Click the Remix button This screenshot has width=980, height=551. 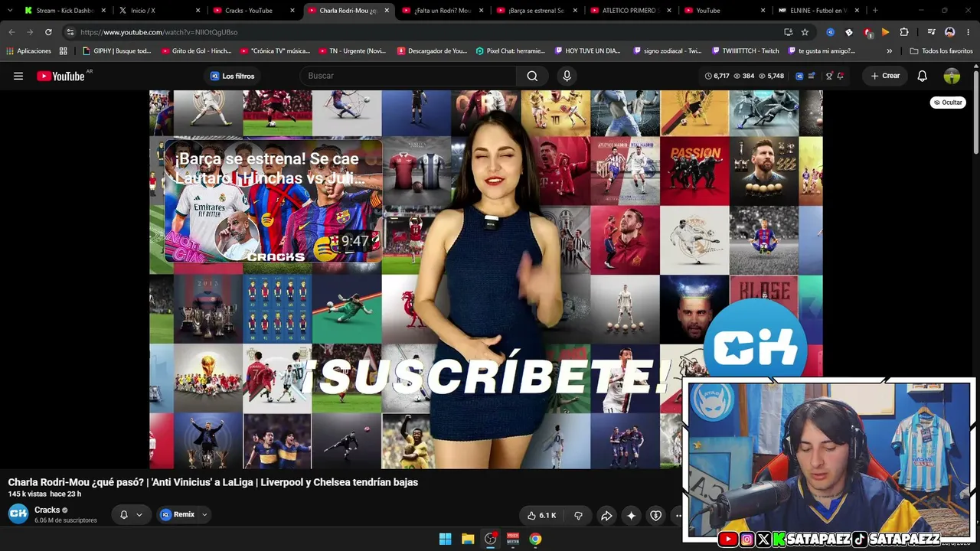[x=178, y=515]
